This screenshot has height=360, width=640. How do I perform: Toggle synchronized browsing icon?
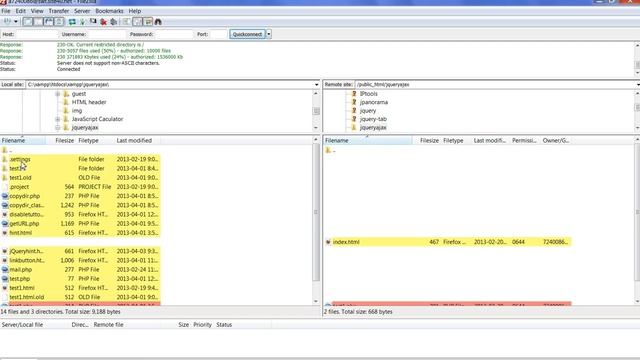[148, 22]
